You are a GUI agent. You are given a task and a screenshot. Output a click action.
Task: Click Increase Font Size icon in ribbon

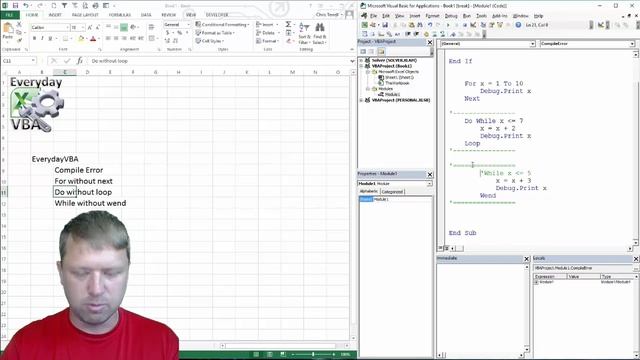(x=90, y=27)
